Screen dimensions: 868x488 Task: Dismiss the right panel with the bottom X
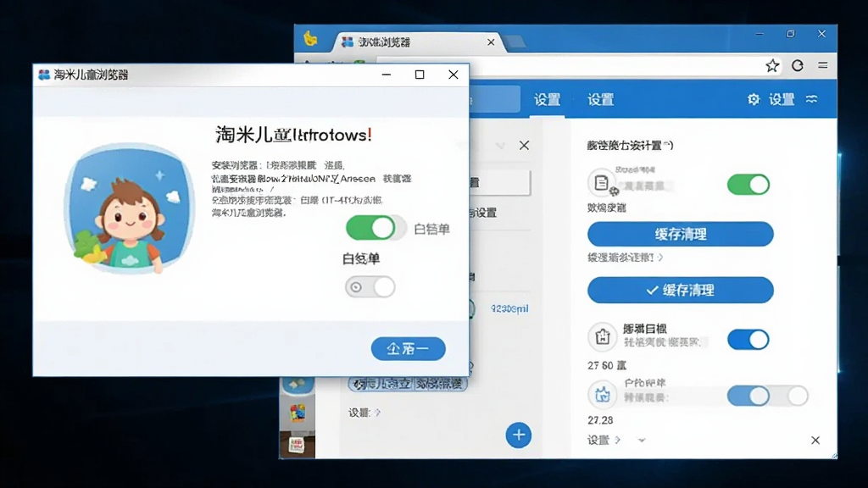coord(815,441)
